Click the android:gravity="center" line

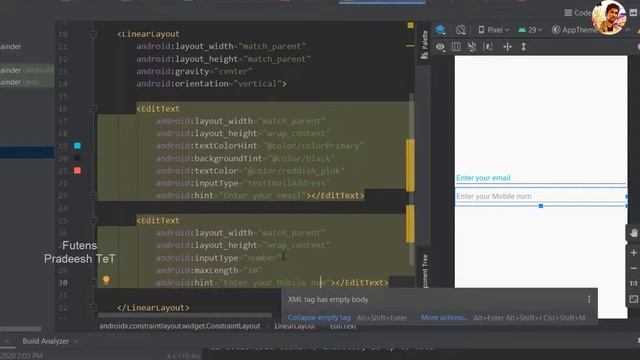tap(194, 71)
